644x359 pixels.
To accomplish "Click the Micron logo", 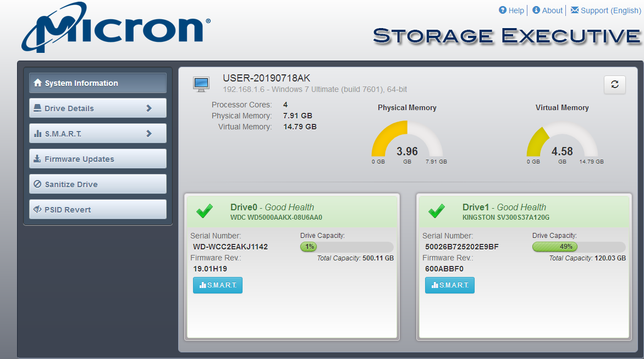I will (116, 28).
